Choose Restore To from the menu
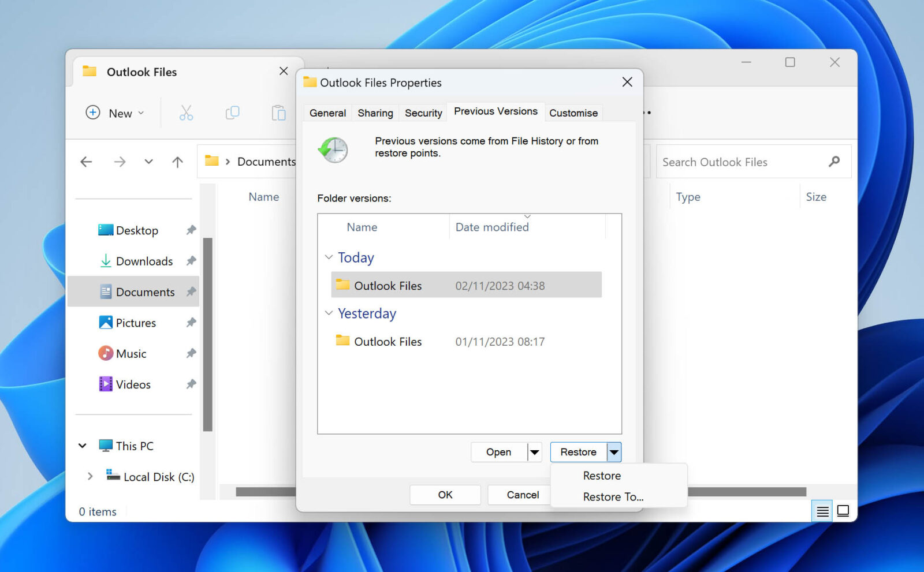The image size is (924, 572). coord(612,496)
